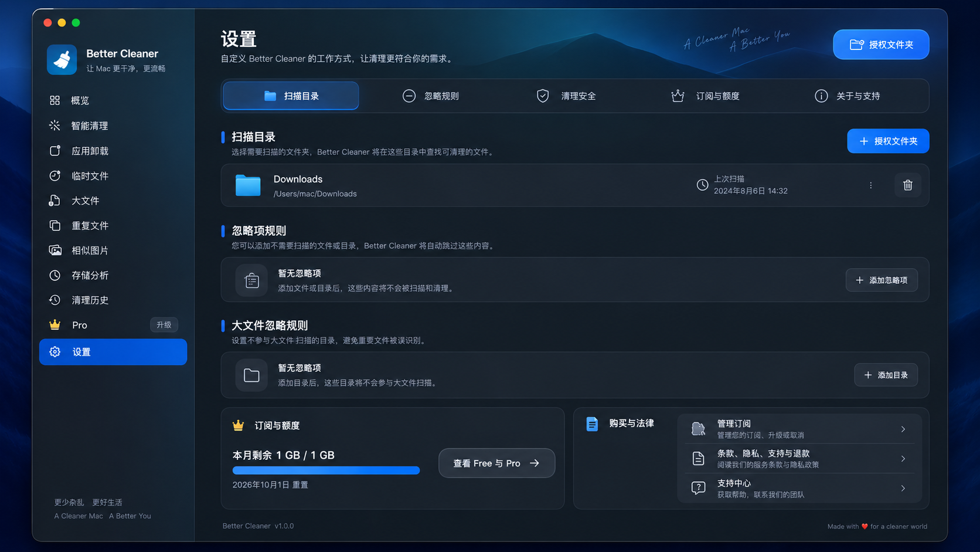Open 重复文件 in the sidebar

(113, 225)
